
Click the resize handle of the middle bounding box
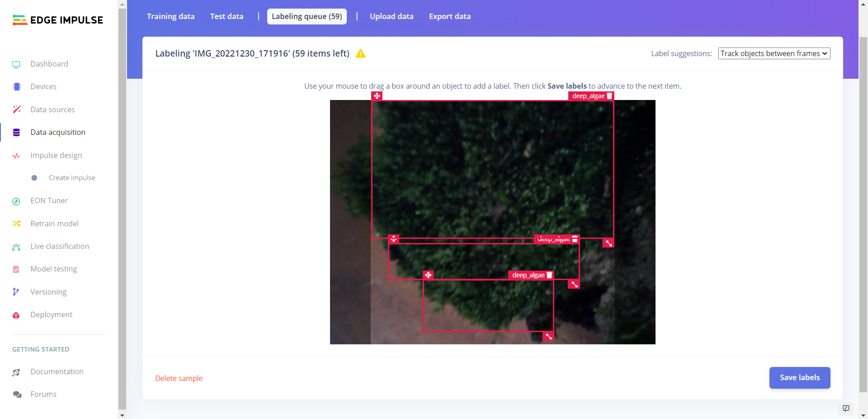pyautogui.click(x=574, y=284)
